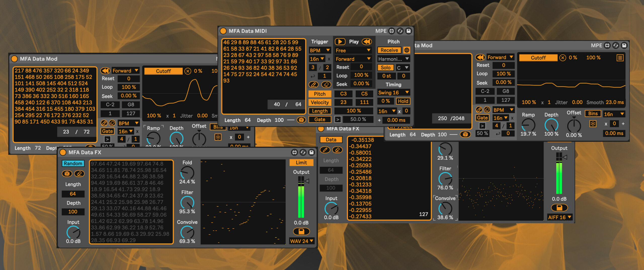Image resolution: width=644 pixels, height=270 pixels.
Task: Click the Data button in MFA Data FX
Action: [x=331, y=140]
